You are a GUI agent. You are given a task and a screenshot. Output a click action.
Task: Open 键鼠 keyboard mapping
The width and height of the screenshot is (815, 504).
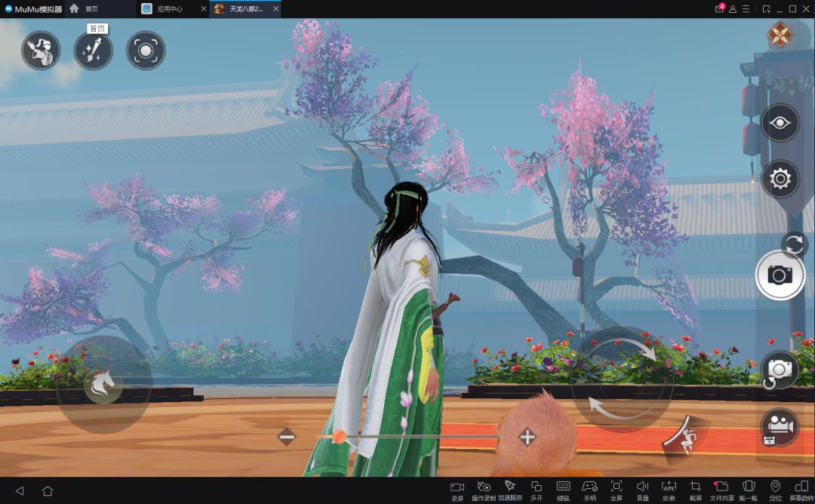click(x=563, y=490)
